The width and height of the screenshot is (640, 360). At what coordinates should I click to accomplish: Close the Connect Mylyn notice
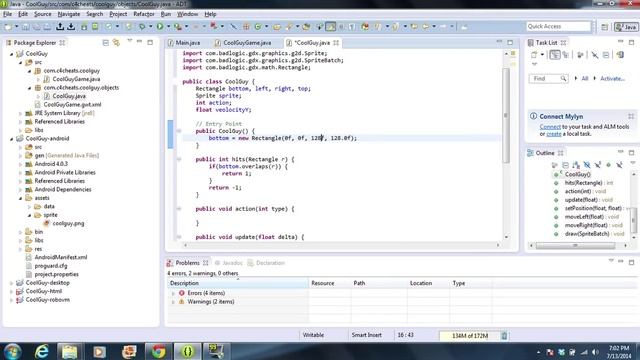[631, 116]
